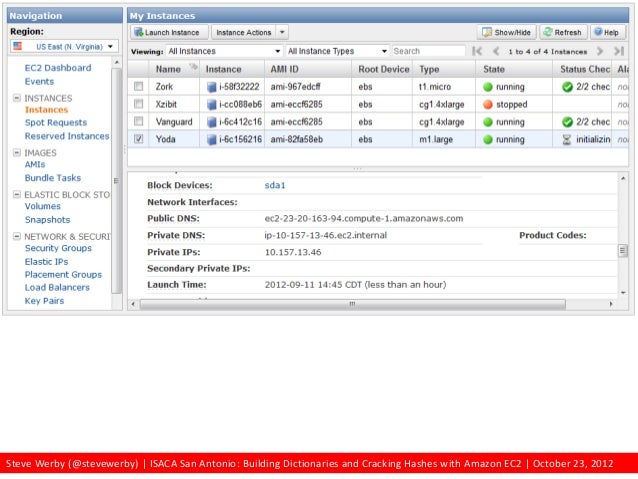Image resolution: width=638 pixels, height=479 pixels.
Task: Sort by Name column header
Action: point(174,69)
